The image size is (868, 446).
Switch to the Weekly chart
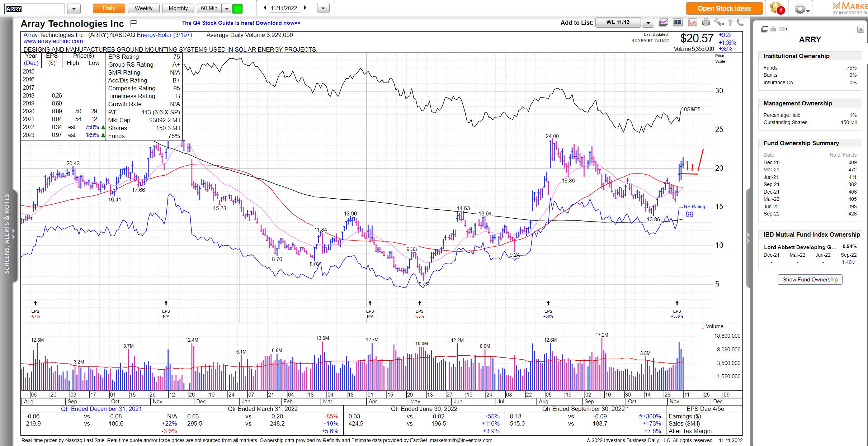coord(143,8)
